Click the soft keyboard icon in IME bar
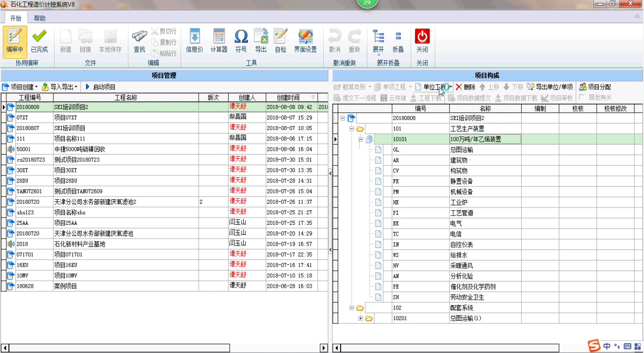The height and width of the screenshot is (353, 644). coord(627,346)
